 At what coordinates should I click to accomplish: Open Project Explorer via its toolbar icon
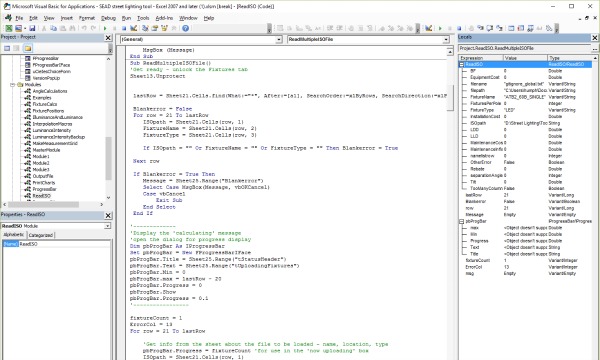pyautogui.click(x=145, y=28)
